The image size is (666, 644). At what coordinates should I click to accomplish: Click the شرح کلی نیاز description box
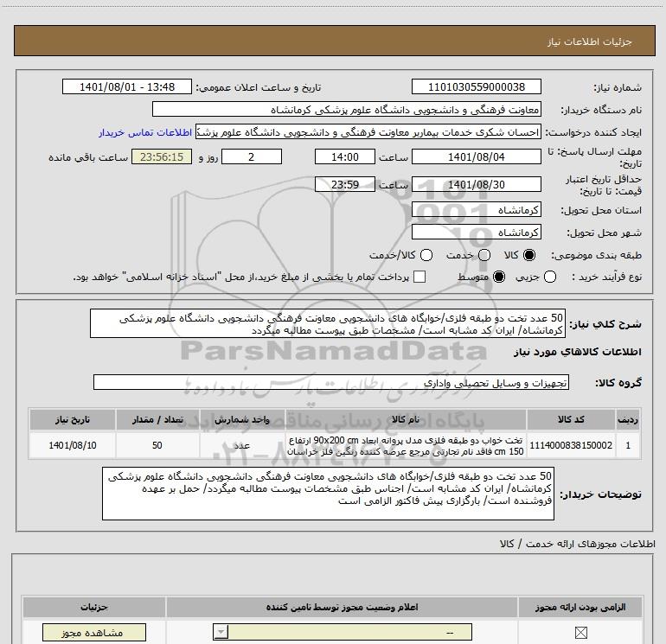328,323
